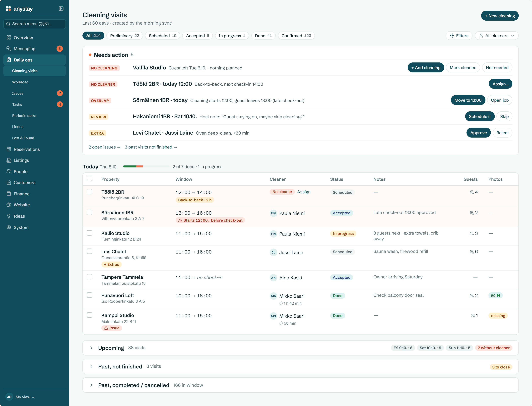Image resolution: width=532 pixels, height=406 pixels.
Task: Click the Listings building icon
Action: pos(9,160)
